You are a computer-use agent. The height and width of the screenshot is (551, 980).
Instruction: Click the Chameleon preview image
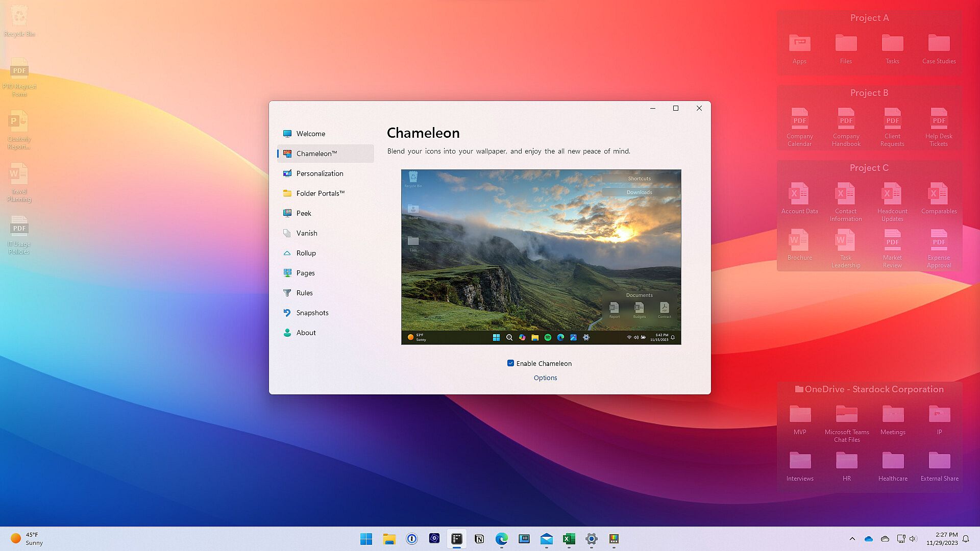[541, 257]
